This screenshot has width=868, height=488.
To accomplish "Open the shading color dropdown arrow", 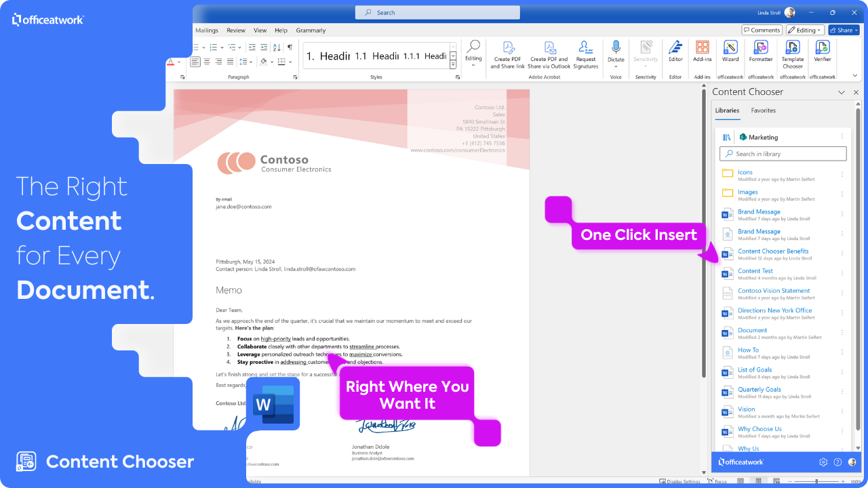I will [273, 62].
